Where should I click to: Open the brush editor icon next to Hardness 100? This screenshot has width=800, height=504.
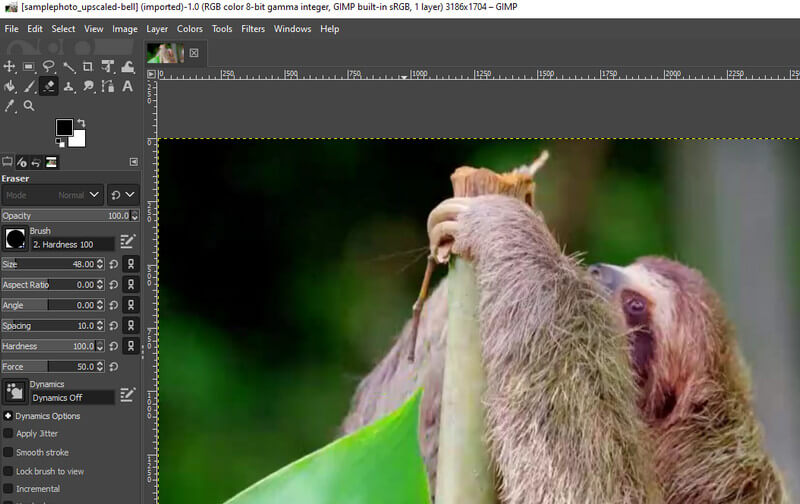128,241
